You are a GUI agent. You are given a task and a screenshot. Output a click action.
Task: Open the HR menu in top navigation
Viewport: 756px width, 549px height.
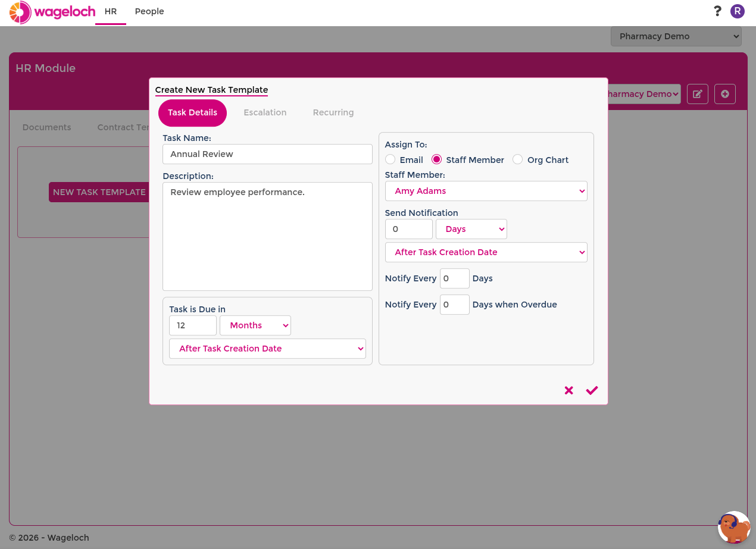click(111, 11)
